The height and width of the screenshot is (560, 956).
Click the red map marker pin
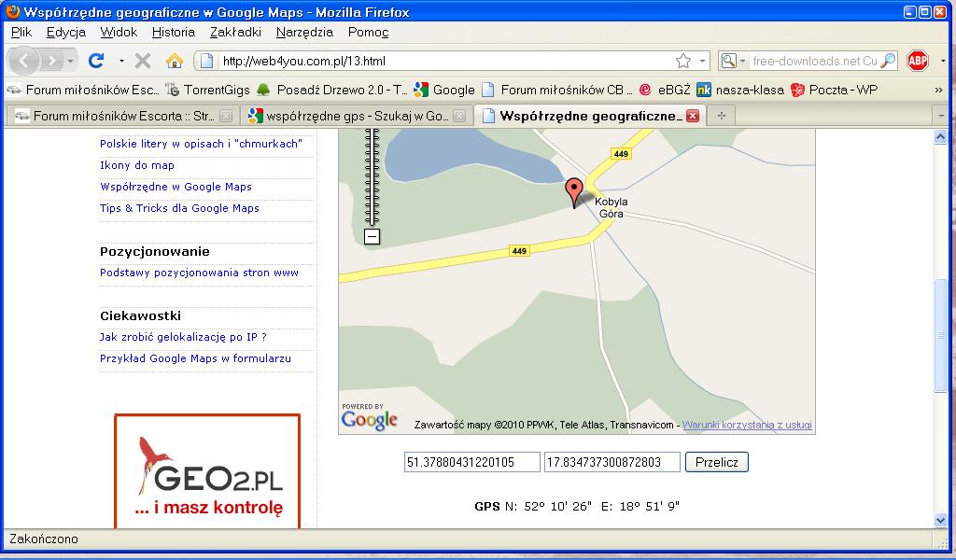click(x=575, y=191)
